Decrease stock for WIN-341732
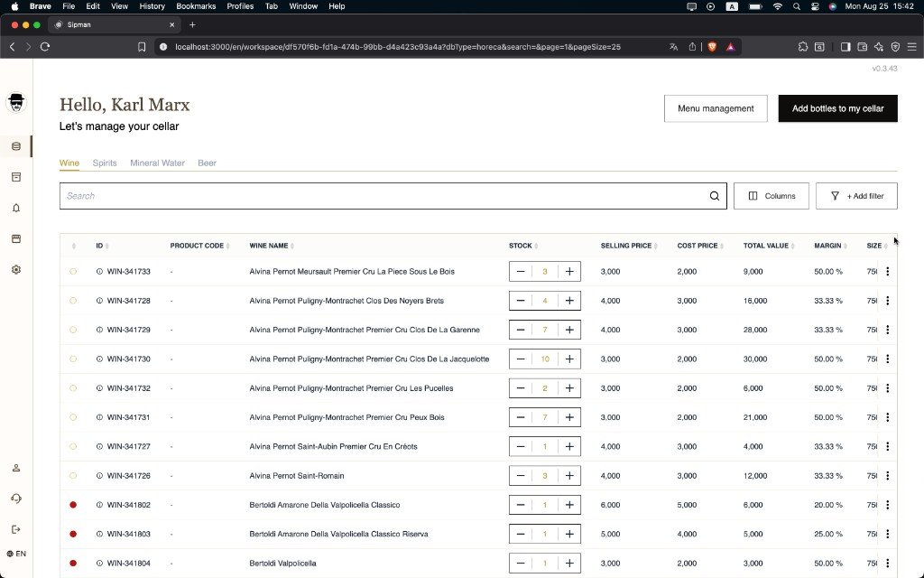Viewport: 924px width, 578px height. click(521, 388)
